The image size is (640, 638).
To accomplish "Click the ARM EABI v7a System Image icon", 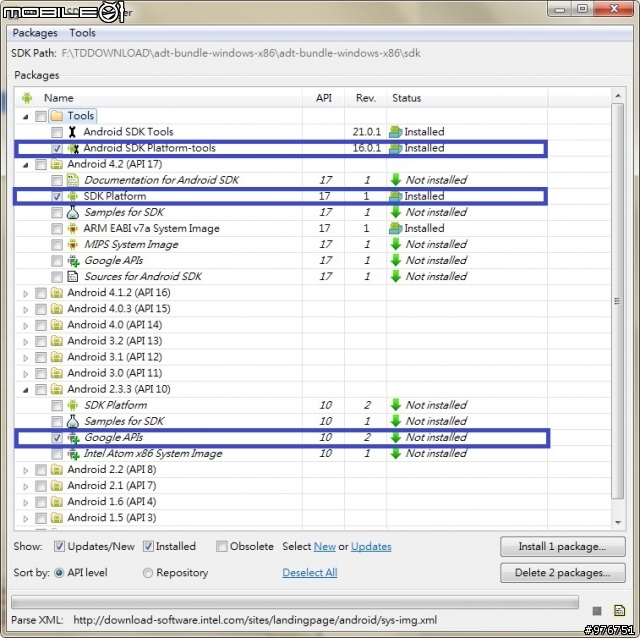I will (x=73, y=229).
